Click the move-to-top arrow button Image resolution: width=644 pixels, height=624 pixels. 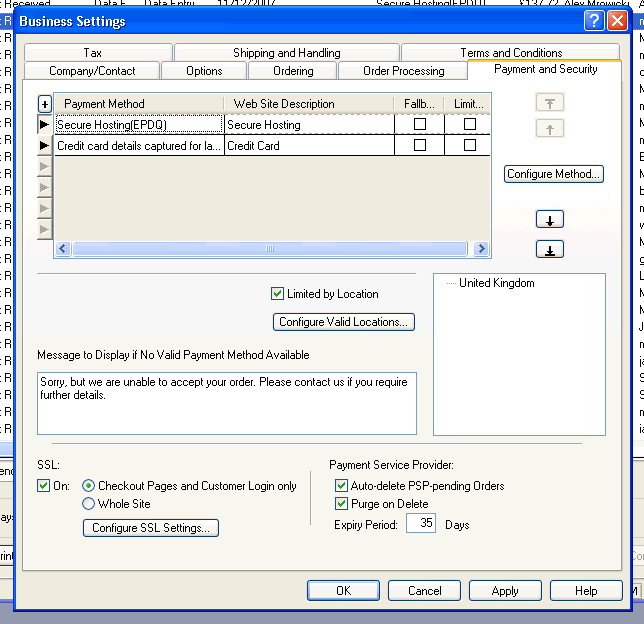(550, 103)
